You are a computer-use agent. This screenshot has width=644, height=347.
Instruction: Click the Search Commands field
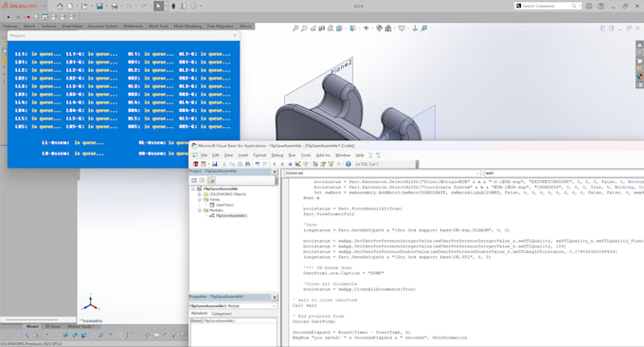click(547, 7)
